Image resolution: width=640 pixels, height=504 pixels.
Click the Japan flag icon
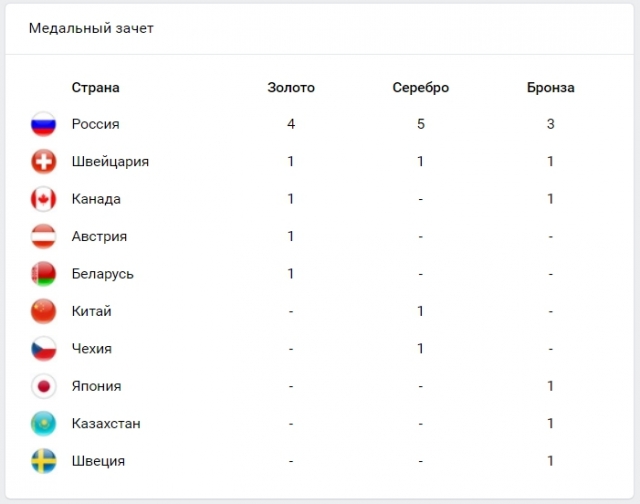tap(43, 386)
